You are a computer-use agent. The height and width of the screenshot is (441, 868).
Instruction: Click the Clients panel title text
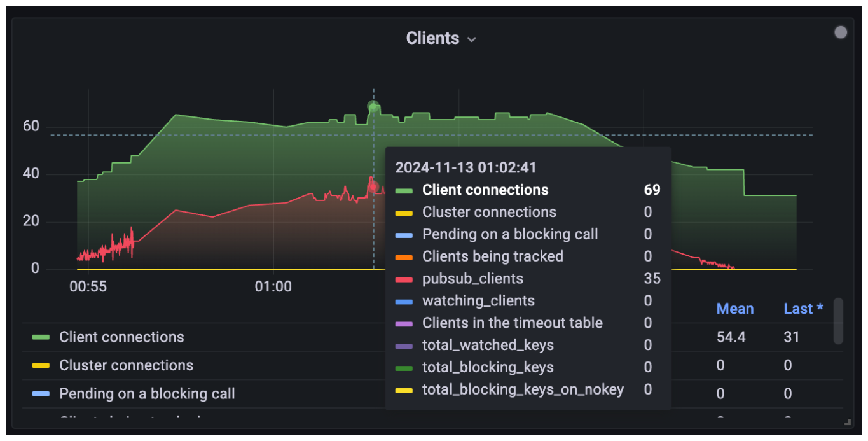click(432, 38)
